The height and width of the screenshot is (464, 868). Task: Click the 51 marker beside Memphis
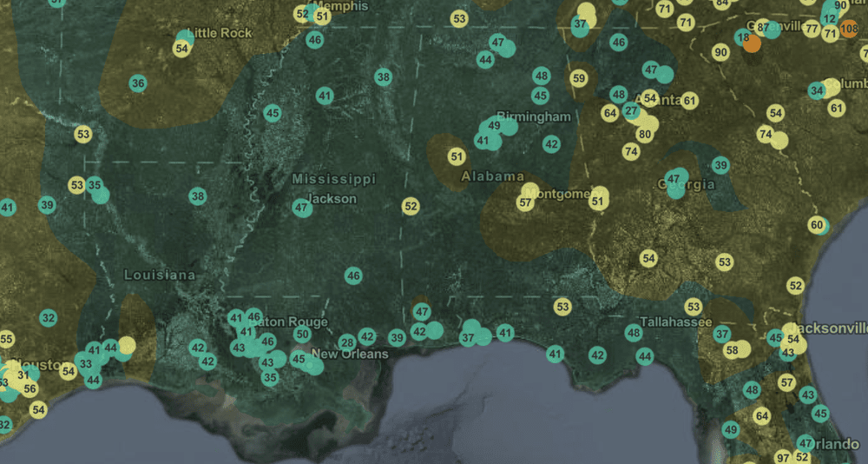tap(322, 17)
